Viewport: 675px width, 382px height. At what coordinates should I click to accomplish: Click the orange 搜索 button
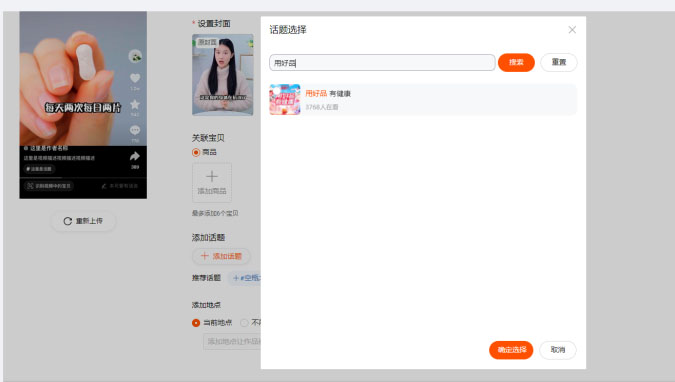tap(516, 62)
